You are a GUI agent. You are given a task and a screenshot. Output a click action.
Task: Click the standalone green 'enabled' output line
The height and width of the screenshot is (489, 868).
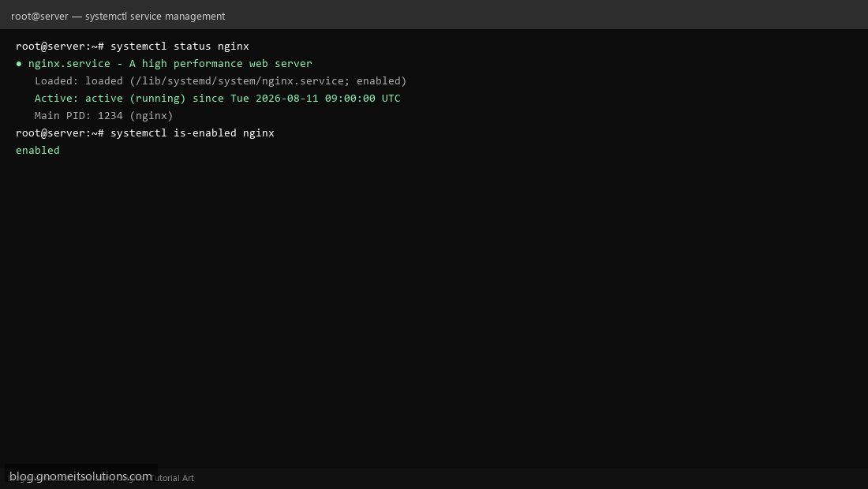38,151
